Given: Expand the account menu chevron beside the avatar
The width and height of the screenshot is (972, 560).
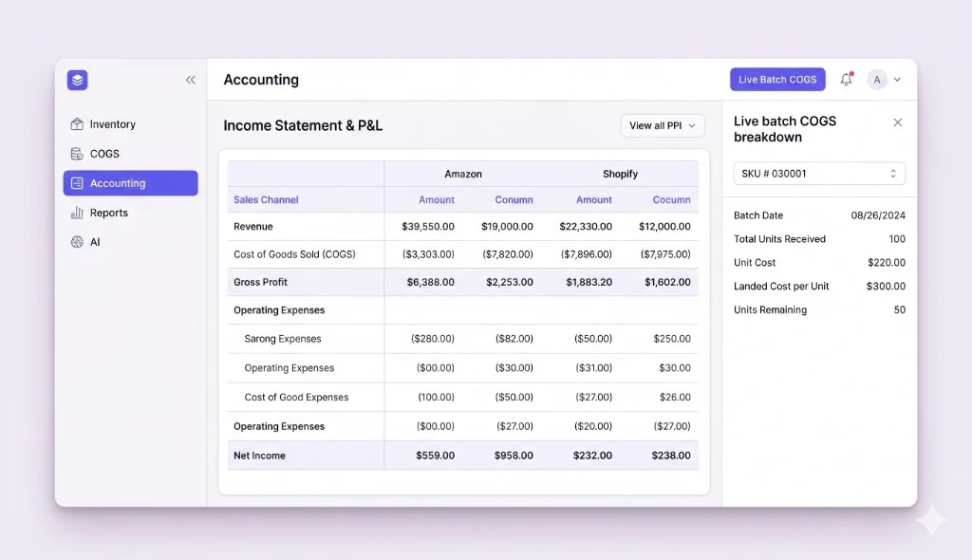Looking at the screenshot, I should tap(897, 80).
